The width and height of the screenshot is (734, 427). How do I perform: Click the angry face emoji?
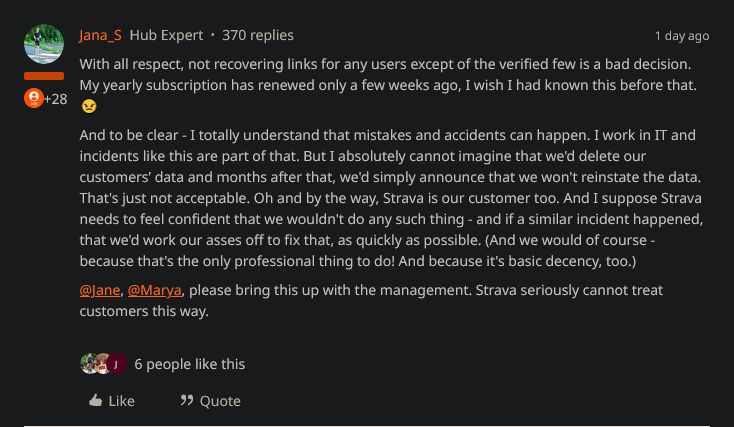[89, 105]
